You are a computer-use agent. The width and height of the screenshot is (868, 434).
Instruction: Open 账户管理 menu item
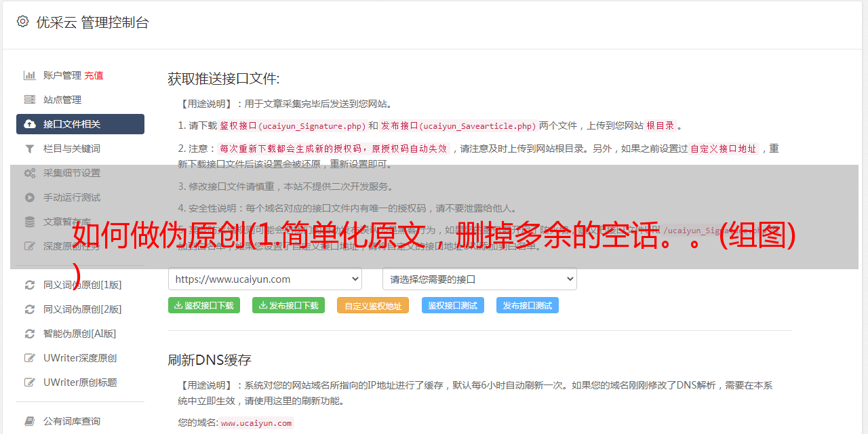pos(62,75)
